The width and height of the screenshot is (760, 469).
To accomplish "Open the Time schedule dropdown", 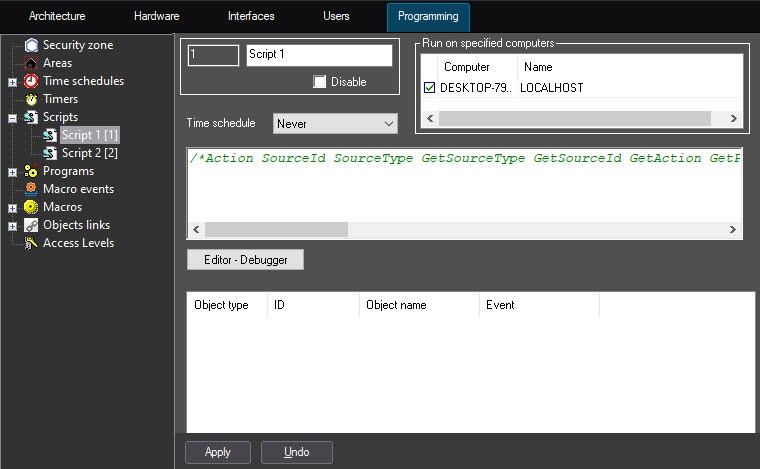I will pos(335,124).
